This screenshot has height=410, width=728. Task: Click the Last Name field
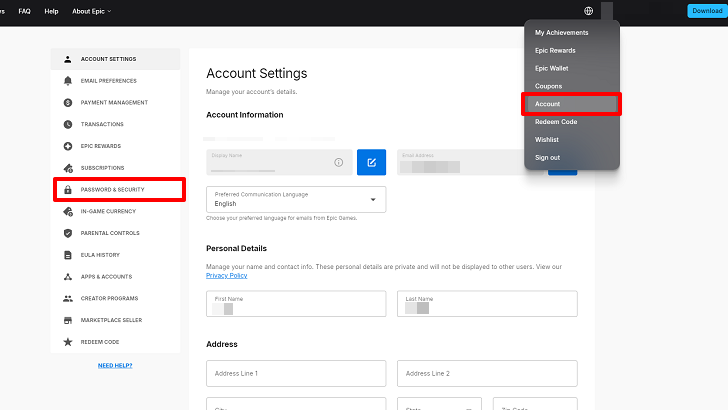pyautogui.click(x=487, y=304)
